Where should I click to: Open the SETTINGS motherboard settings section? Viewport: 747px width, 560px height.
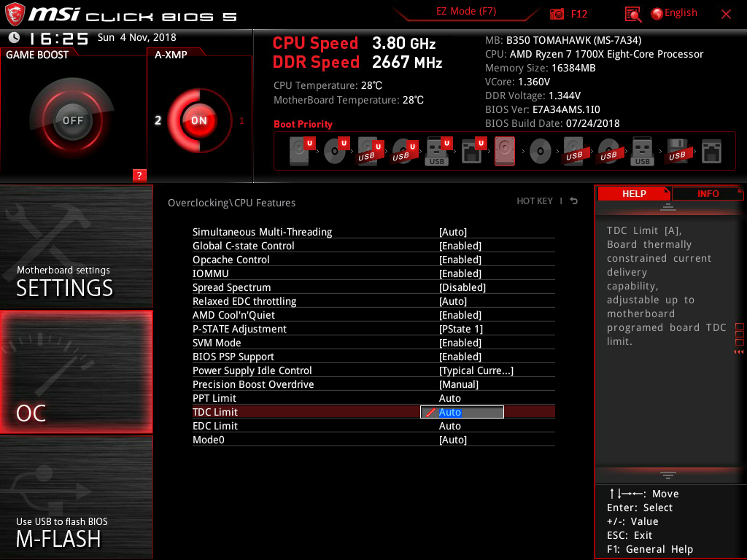pos(76,246)
